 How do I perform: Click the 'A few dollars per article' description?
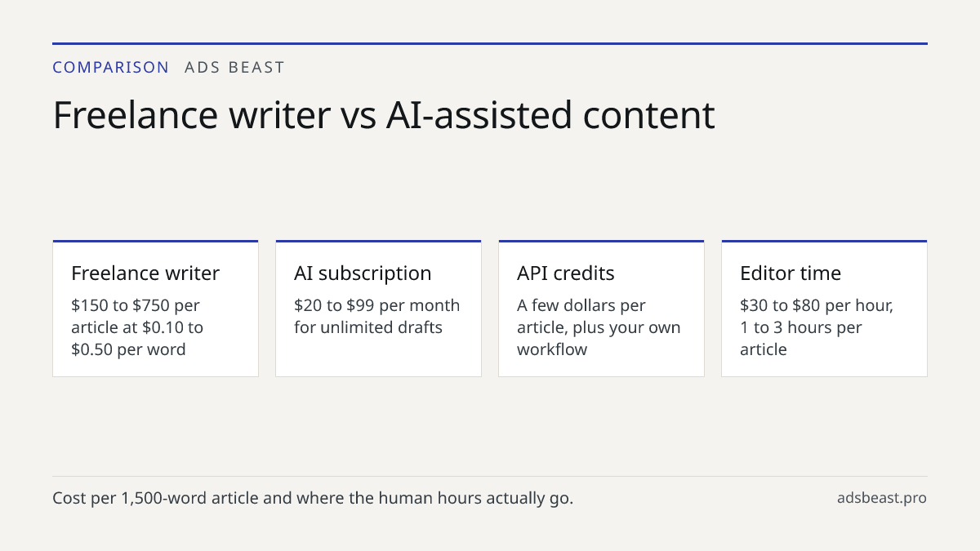599,327
